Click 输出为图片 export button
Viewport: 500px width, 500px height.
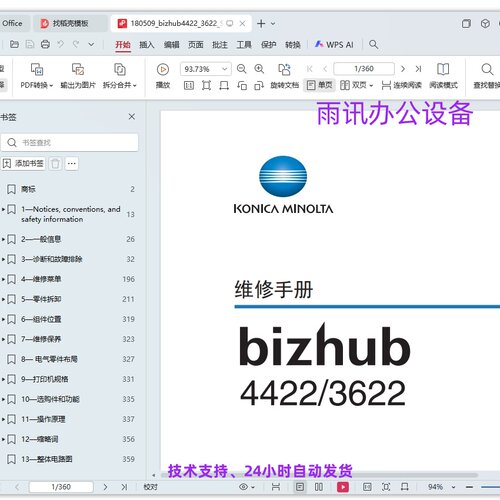pyautogui.click(x=78, y=76)
